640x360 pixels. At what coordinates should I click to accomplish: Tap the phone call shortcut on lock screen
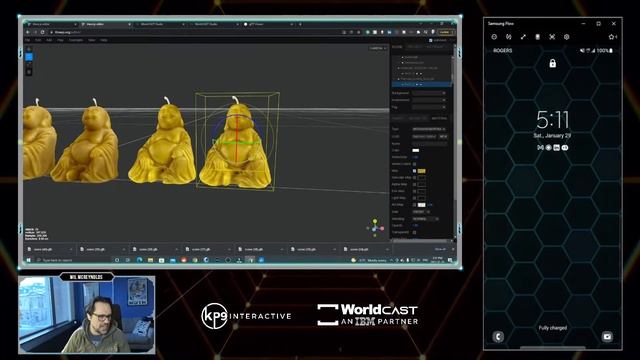tap(498, 337)
